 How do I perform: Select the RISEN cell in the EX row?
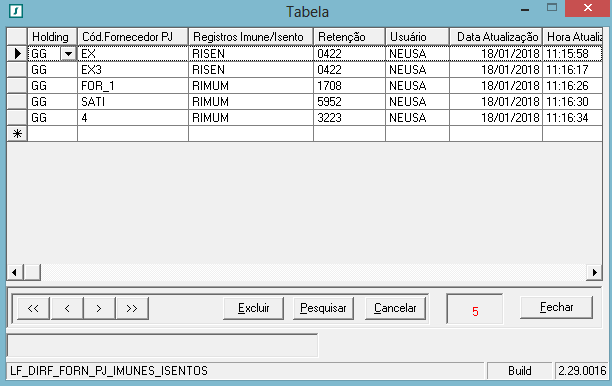(x=251, y=54)
